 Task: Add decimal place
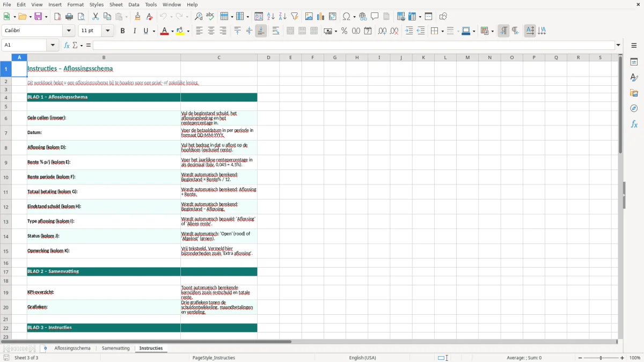pyautogui.click(x=382, y=31)
